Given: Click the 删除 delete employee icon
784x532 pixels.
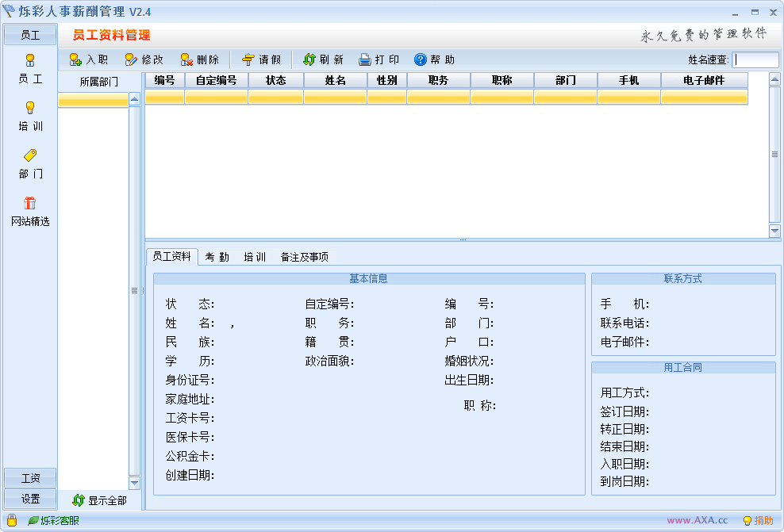Looking at the screenshot, I should click(x=186, y=60).
